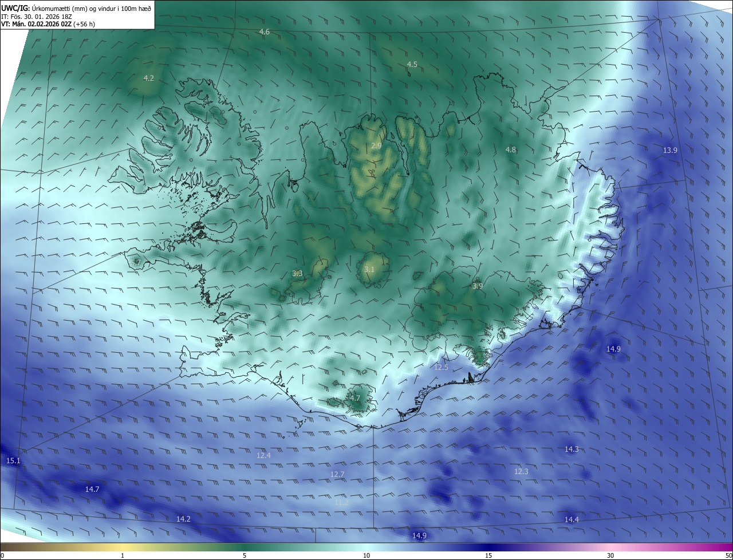Screen dimensions: 733x560
Task: Click the "UWC/IG:" label in the header
Action: [x=15, y=7]
